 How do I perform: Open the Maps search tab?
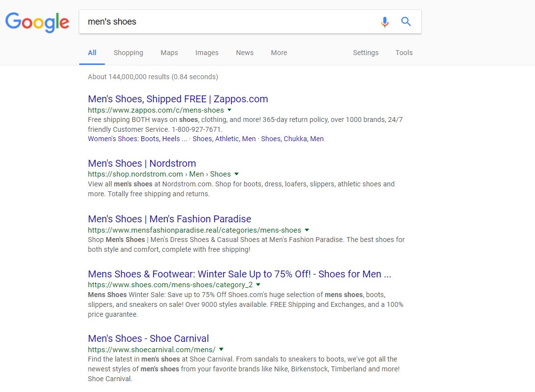[x=169, y=53]
